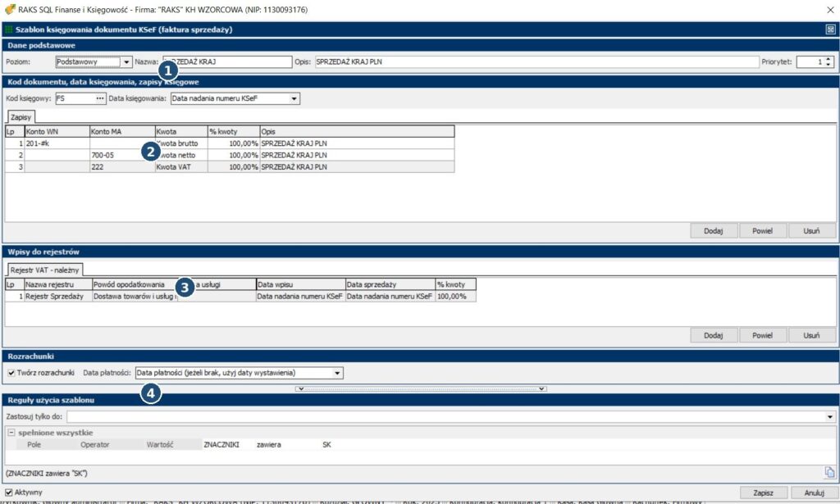Viewport: 840px width, 504px height.
Task: Click numbered marker 1 near Nazwa field
Action: coord(167,71)
